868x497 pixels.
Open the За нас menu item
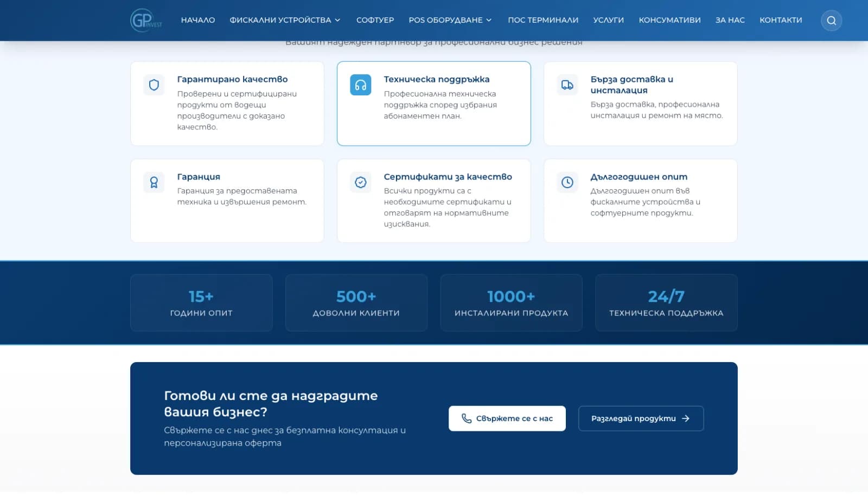point(730,20)
